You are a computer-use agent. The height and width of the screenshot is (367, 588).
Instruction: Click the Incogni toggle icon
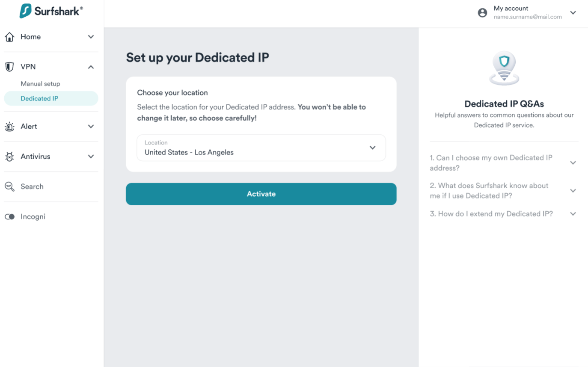[9, 217]
